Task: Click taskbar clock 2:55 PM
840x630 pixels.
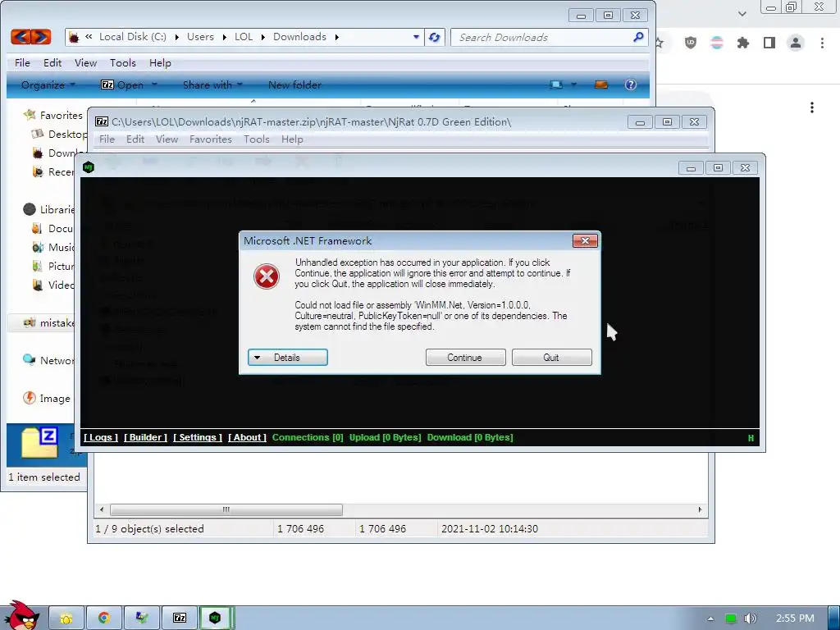Action: point(795,619)
